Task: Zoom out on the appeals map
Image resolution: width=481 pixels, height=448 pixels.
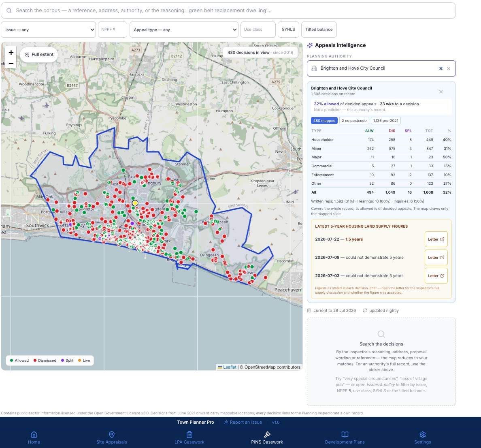Action: [x=11, y=63]
